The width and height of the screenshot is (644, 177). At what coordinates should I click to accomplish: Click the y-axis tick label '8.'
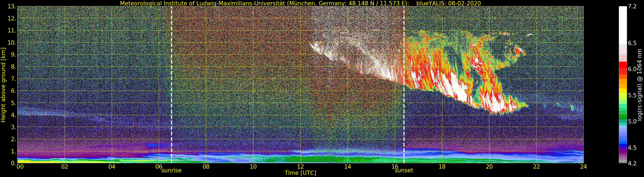coord(14,67)
